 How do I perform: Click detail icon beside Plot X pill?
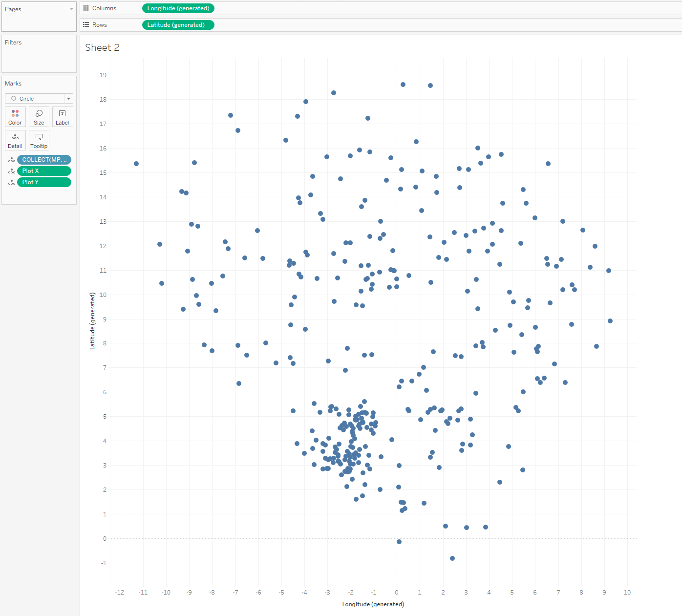(12, 171)
